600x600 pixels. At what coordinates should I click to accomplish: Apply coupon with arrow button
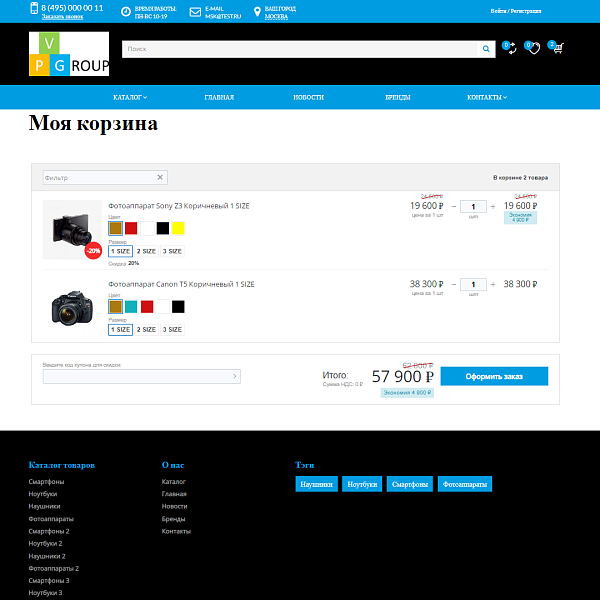[x=235, y=377]
